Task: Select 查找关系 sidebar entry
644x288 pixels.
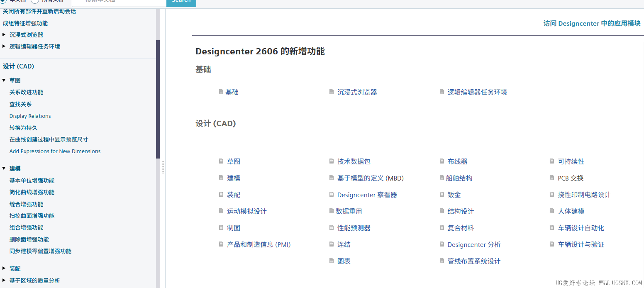Action: click(21, 104)
